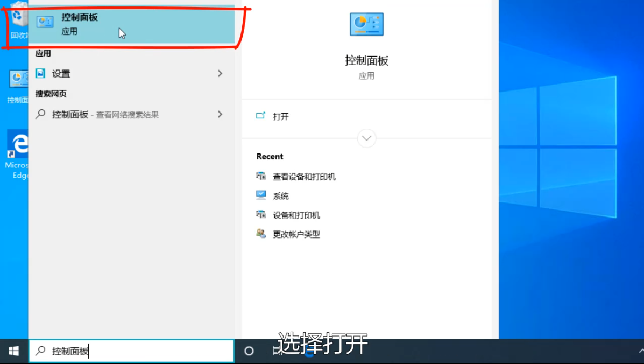Show hidden system tray icons chevron
644x364 pixels.
coord(641,351)
